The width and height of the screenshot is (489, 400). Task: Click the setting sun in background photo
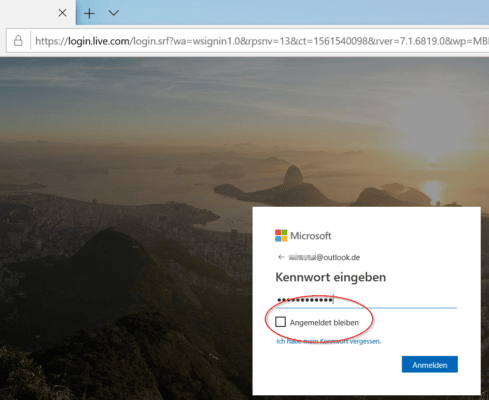(432, 189)
